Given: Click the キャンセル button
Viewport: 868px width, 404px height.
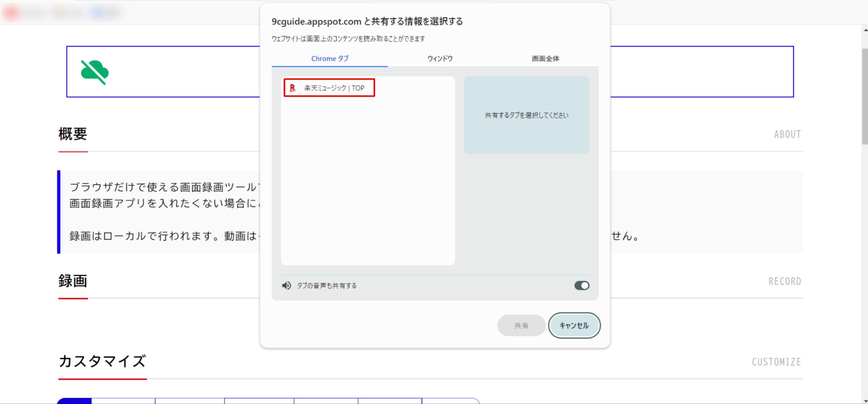Looking at the screenshot, I should (574, 326).
